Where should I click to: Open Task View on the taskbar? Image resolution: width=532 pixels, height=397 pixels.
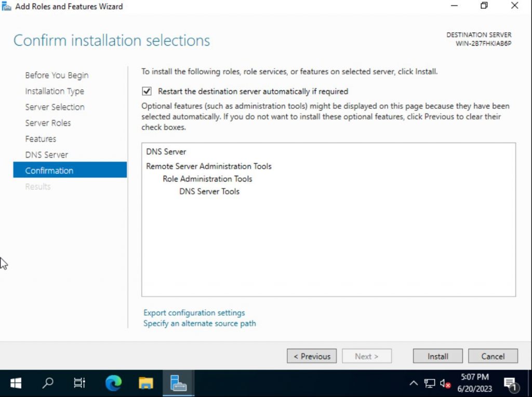79,383
